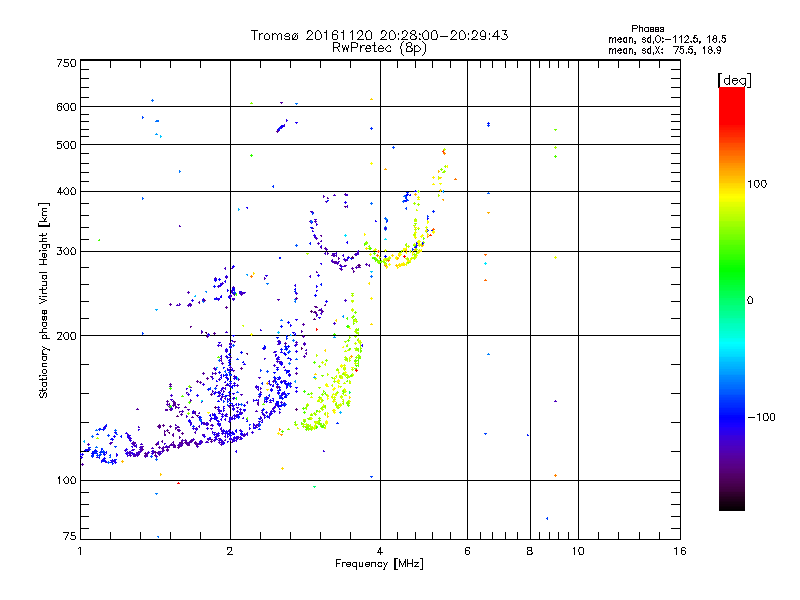Click the black bottom end of the colorbar

[x=732, y=503]
